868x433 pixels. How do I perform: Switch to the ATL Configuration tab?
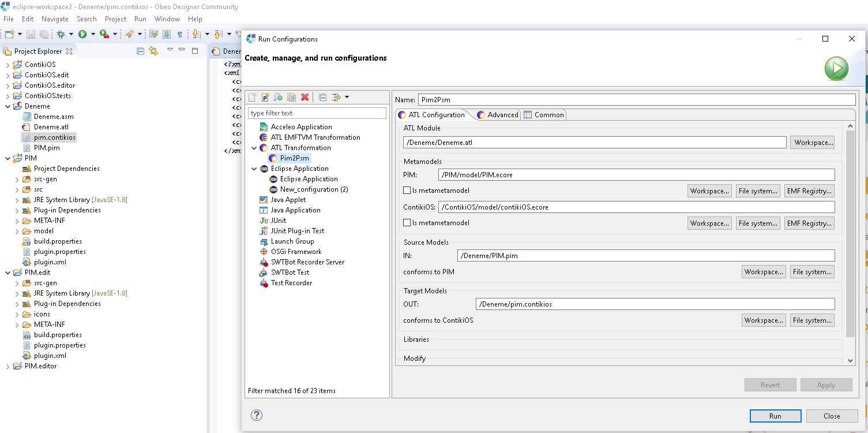pos(431,115)
